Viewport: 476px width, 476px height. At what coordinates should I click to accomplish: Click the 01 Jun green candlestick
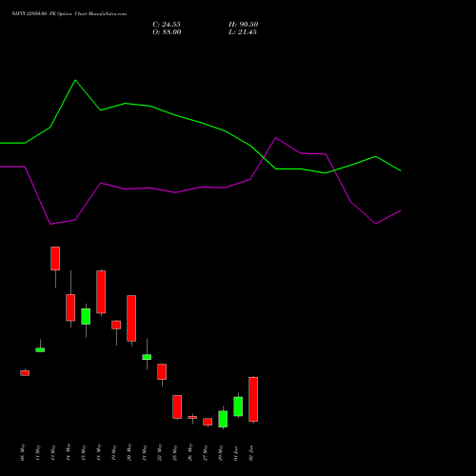[238, 407]
